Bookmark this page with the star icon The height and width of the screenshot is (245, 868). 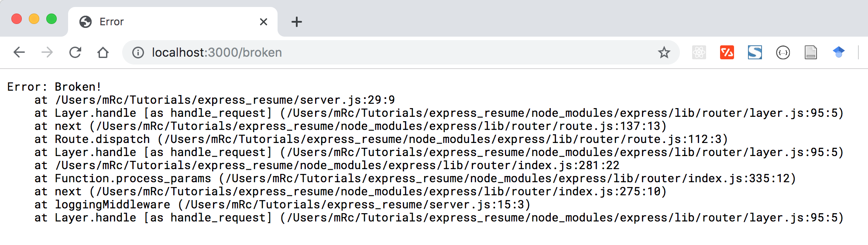(664, 53)
